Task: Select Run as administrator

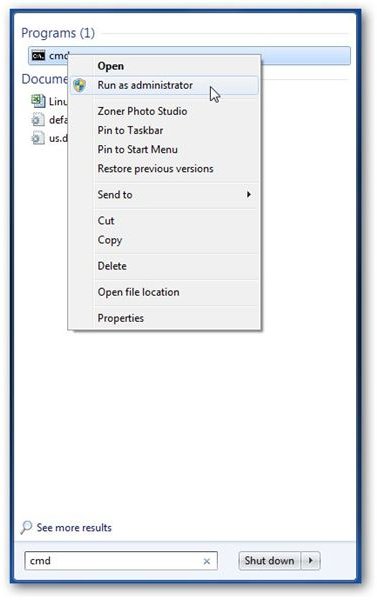Action: [x=145, y=85]
